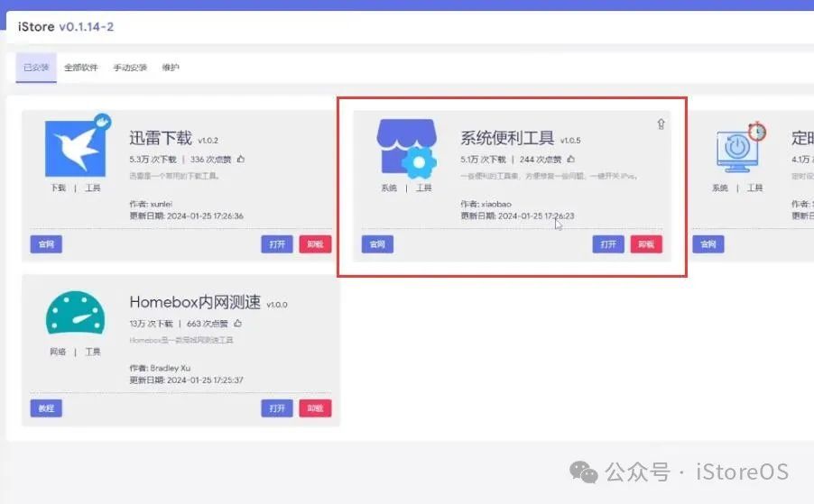Uninstall 系统便利工具 with the red 卸载 button
Image resolution: width=814 pixels, height=504 pixels.
coord(646,244)
